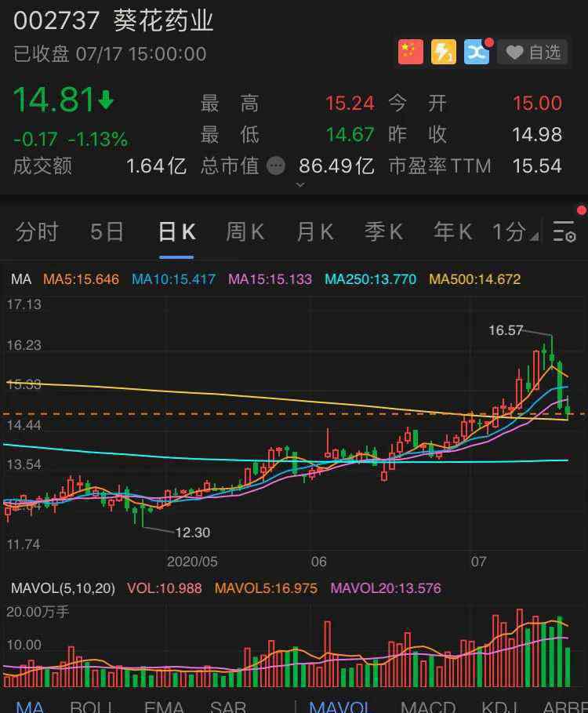Image resolution: width=588 pixels, height=713 pixels.
Task: Tap the change percent -1.13%
Action: (98, 139)
